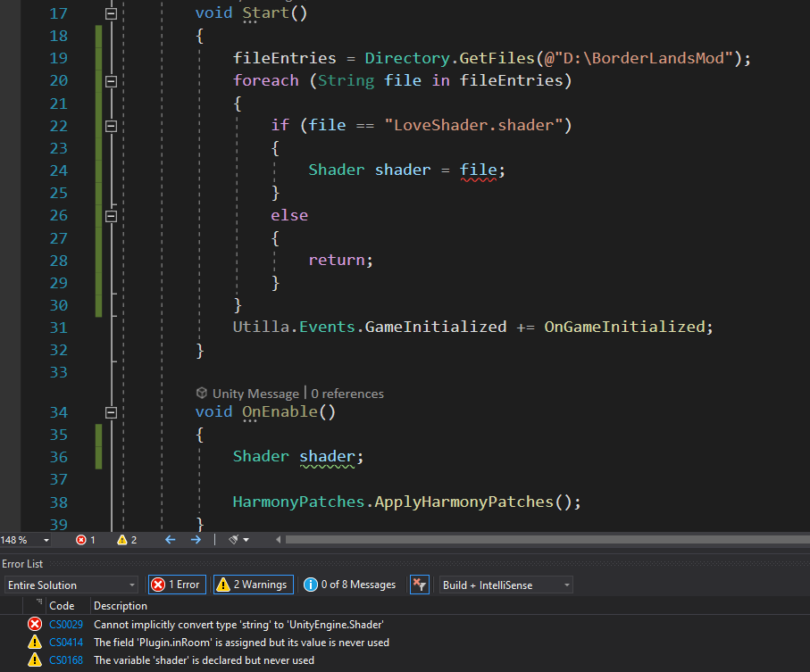Click the Code column header
This screenshot has width=810, height=672.
click(62, 606)
